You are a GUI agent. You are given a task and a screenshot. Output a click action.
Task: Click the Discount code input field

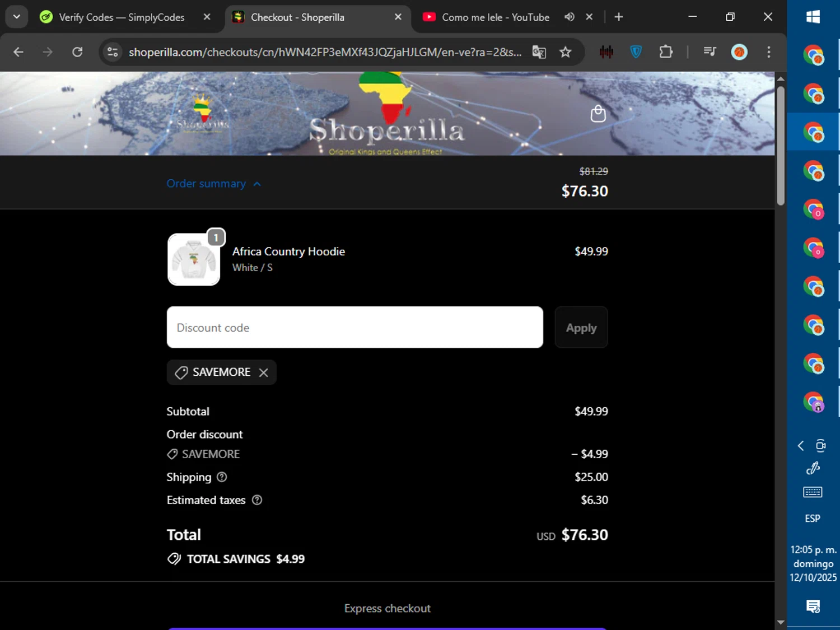coord(355,327)
